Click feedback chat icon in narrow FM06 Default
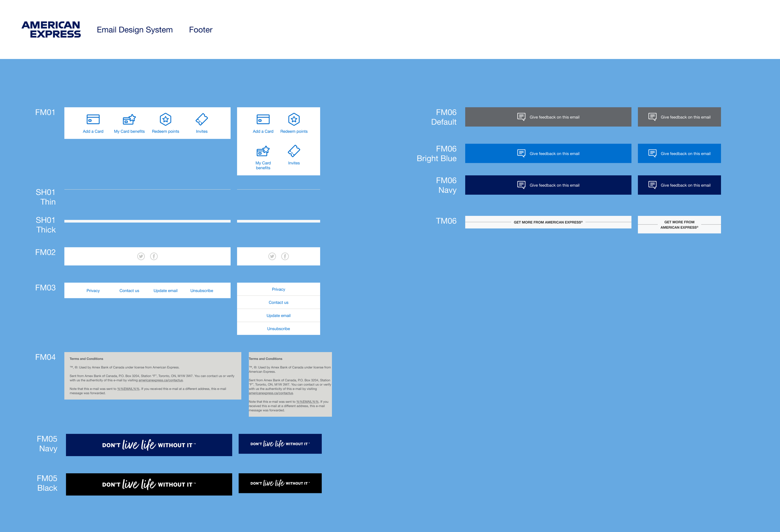Screen dimensions: 780x532 coord(652,117)
